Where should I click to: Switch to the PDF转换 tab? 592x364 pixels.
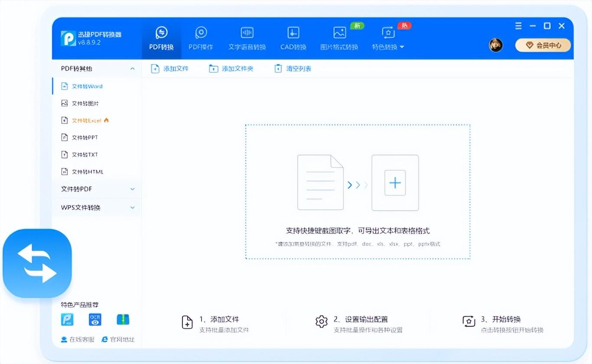tap(161, 39)
